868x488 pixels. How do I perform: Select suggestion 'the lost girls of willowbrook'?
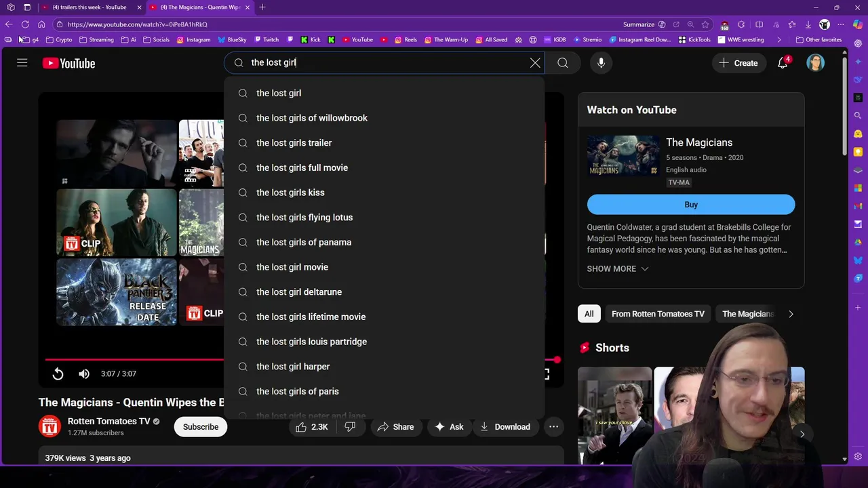click(384, 118)
